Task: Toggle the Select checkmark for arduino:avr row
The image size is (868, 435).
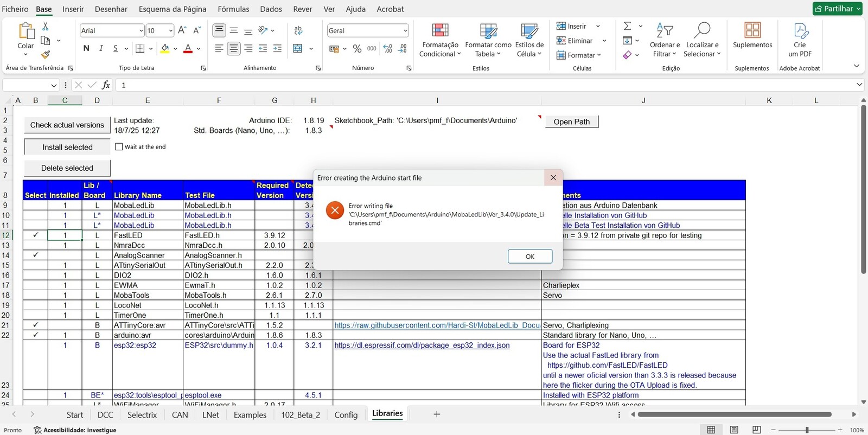Action: [x=36, y=335]
